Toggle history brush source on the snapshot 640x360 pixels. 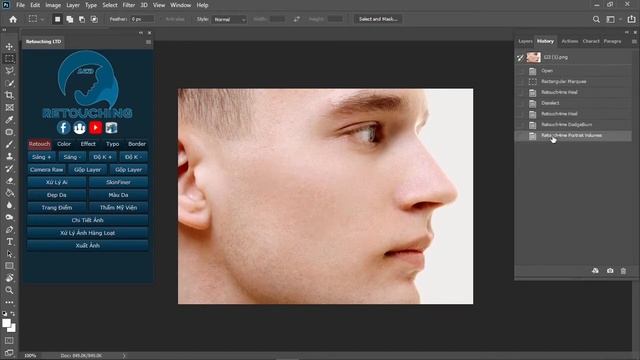(x=520, y=58)
